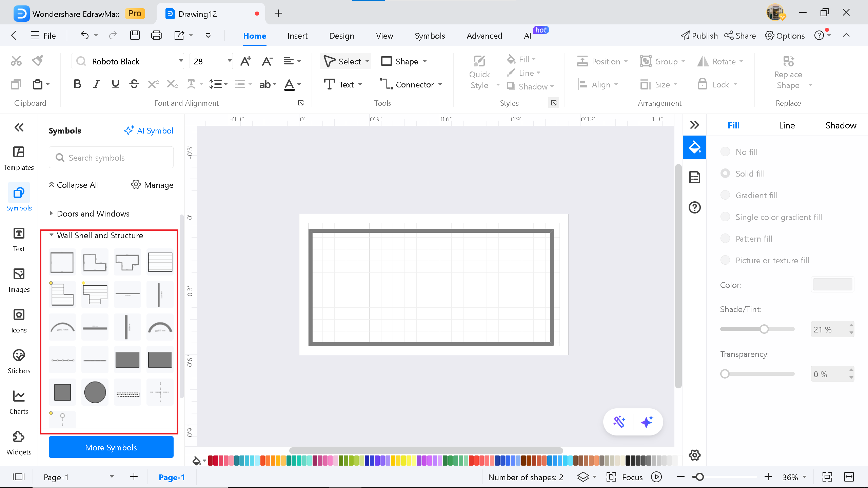Open Stickers in the left sidebar
This screenshot has height=488, width=868.
coord(19,362)
